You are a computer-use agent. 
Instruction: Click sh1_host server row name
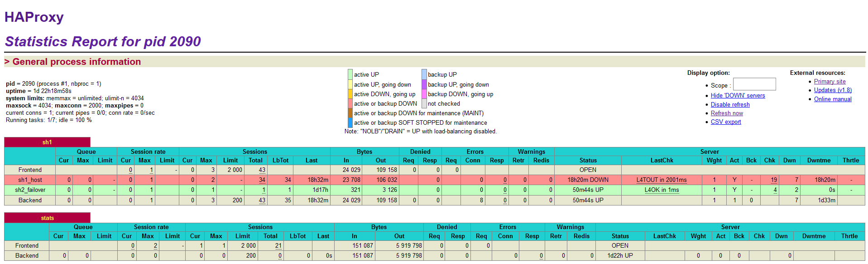30,180
